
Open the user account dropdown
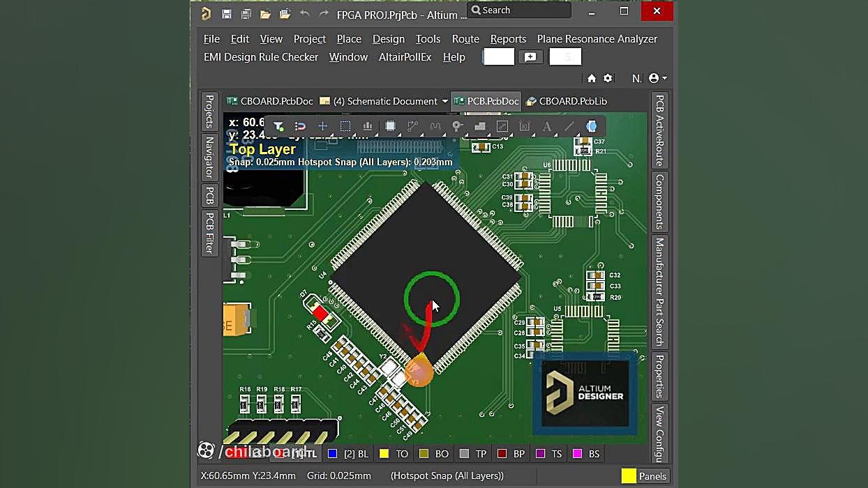point(657,78)
